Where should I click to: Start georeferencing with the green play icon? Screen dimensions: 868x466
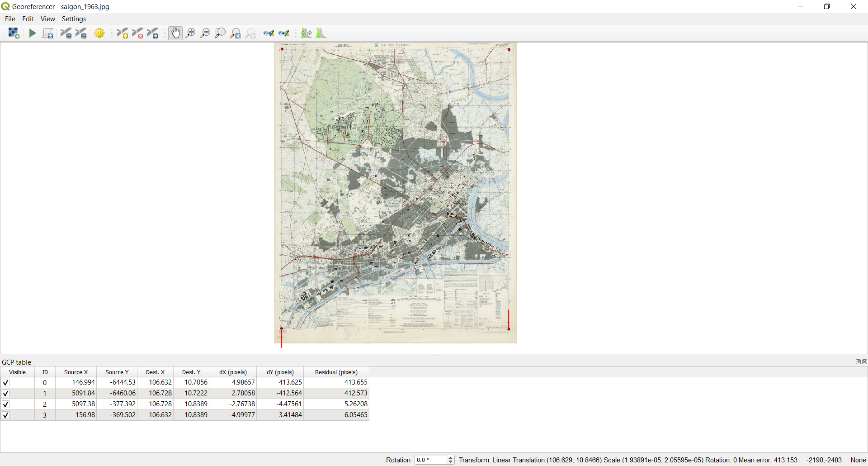pyautogui.click(x=32, y=33)
